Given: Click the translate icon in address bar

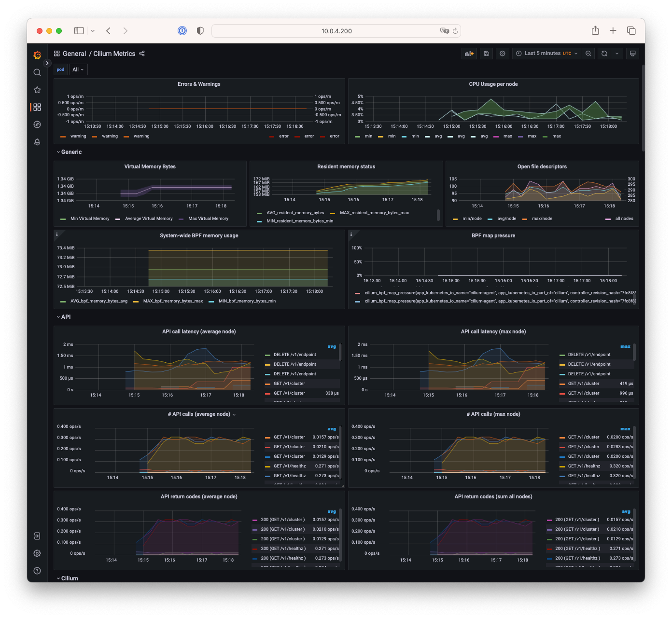Looking at the screenshot, I should (x=445, y=31).
